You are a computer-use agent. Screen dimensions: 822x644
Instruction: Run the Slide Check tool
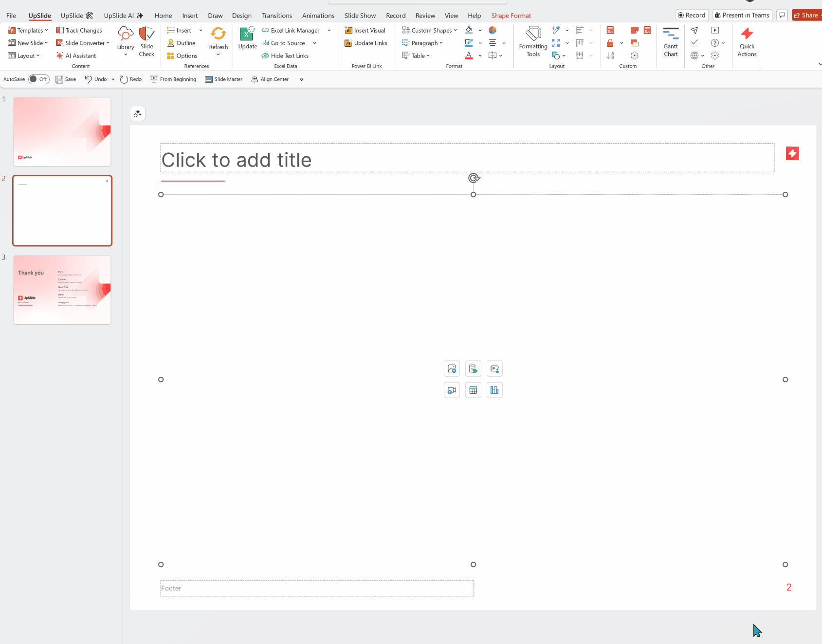(146, 41)
